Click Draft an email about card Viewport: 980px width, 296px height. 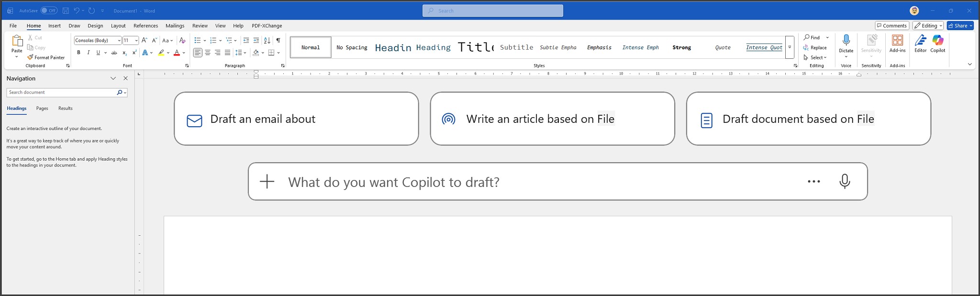tap(296, 119)
